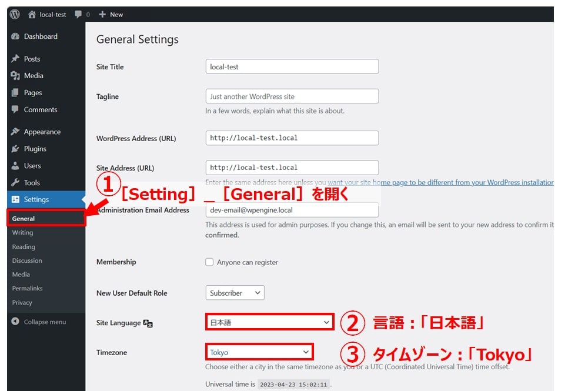Enable the Anyone can register checkbox
This screenshot has height=391, width=588.
pyautogui.click(x=209, y=262)
